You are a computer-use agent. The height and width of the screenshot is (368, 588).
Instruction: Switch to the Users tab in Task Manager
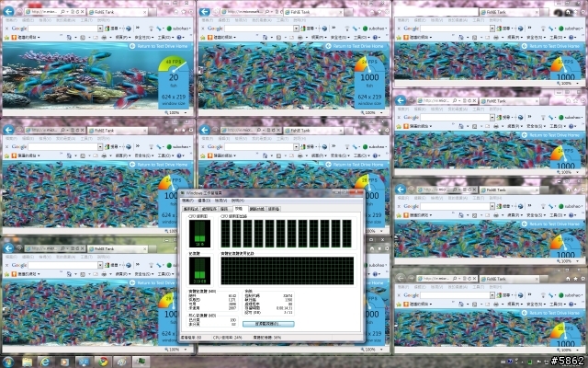pos(274,209)
